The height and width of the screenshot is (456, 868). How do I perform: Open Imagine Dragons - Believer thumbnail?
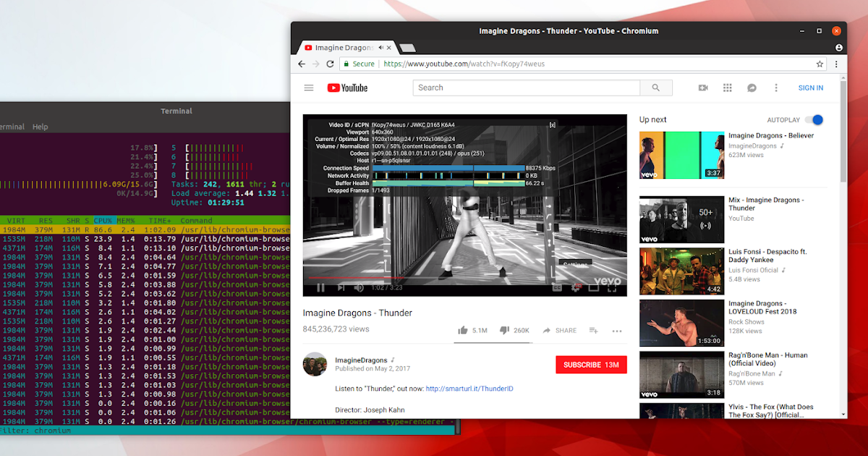tap(681, 155)
